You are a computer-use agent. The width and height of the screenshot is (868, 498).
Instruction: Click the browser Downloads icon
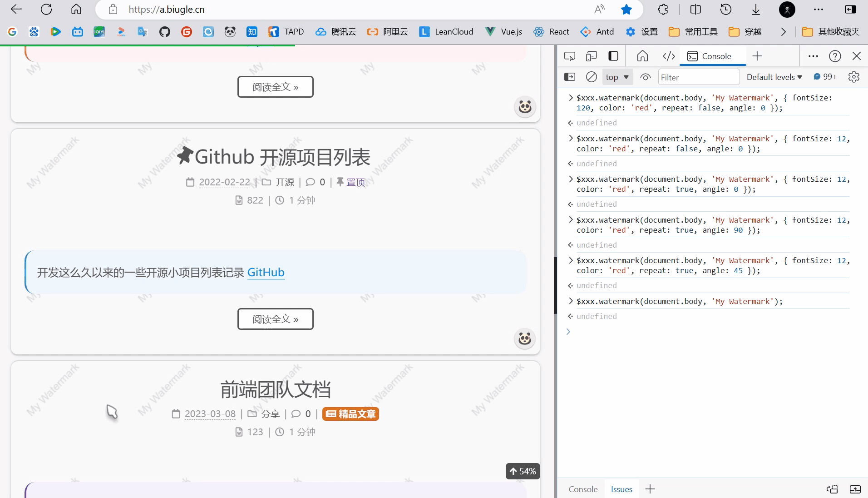click(755, 9)
